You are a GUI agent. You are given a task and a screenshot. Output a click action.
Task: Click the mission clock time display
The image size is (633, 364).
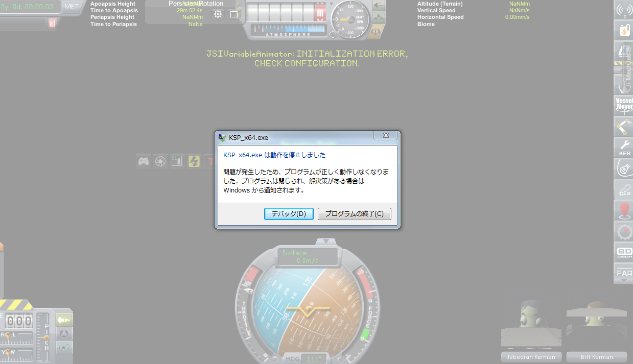click(x=30, y=7)
